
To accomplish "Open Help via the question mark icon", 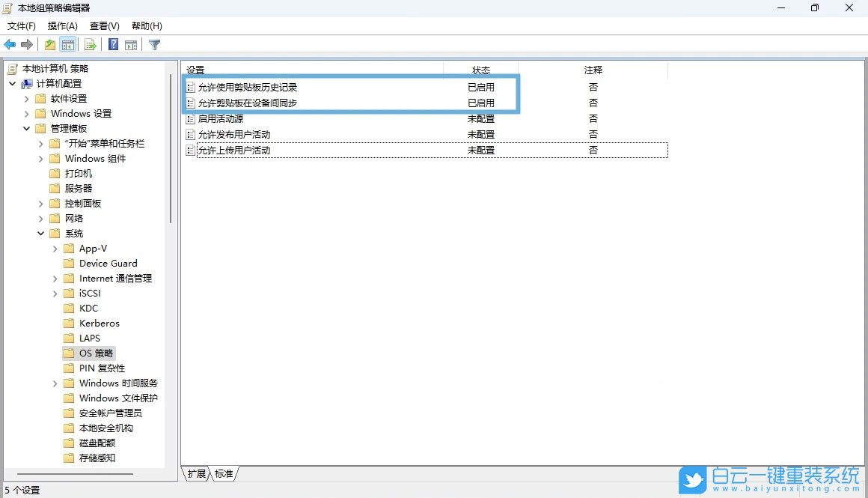I will [112, 44].
